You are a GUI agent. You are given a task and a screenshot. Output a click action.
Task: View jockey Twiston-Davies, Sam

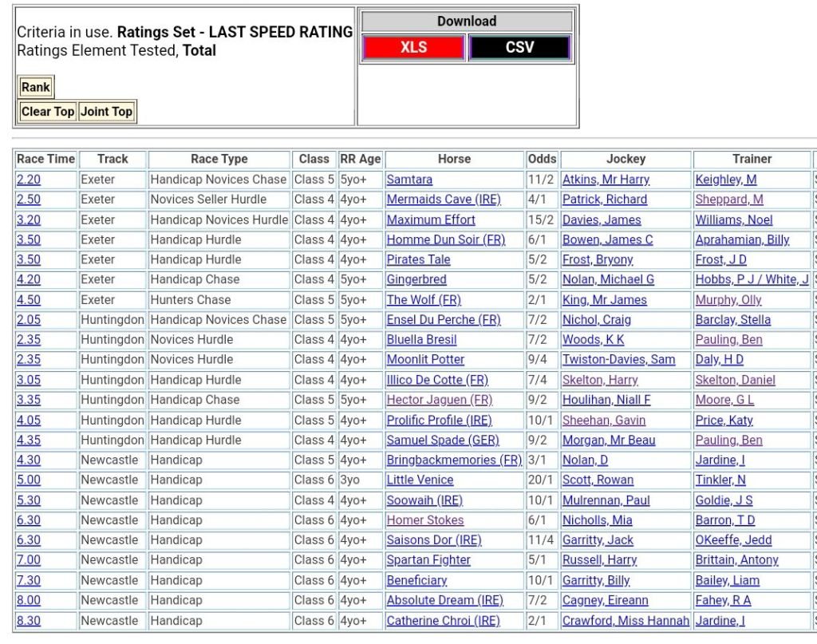[618, 360]
